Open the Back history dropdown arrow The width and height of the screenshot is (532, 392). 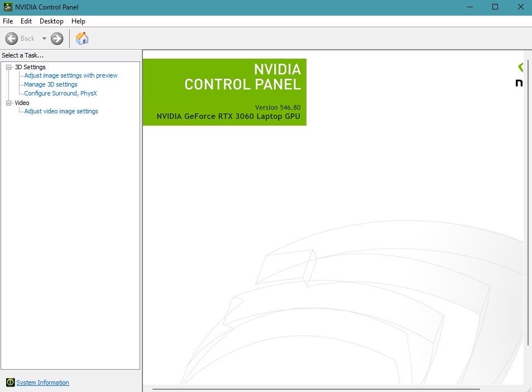tap(44, 39)
